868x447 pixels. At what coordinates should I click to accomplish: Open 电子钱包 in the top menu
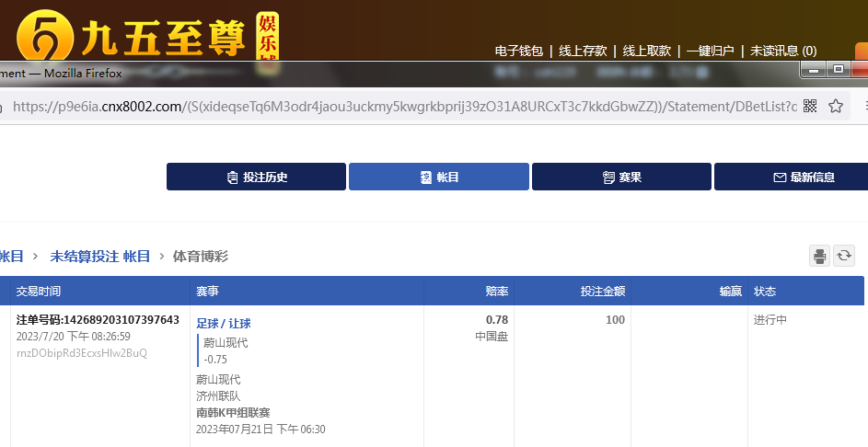[519, 51]
